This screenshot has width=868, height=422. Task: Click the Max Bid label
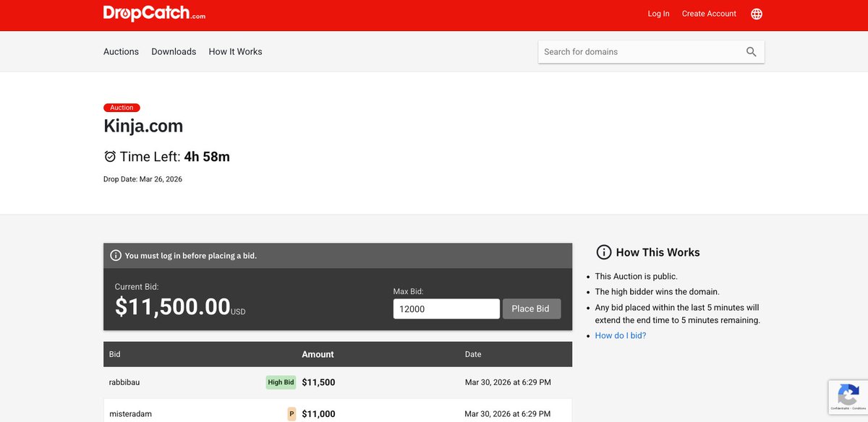click(408, 292)
